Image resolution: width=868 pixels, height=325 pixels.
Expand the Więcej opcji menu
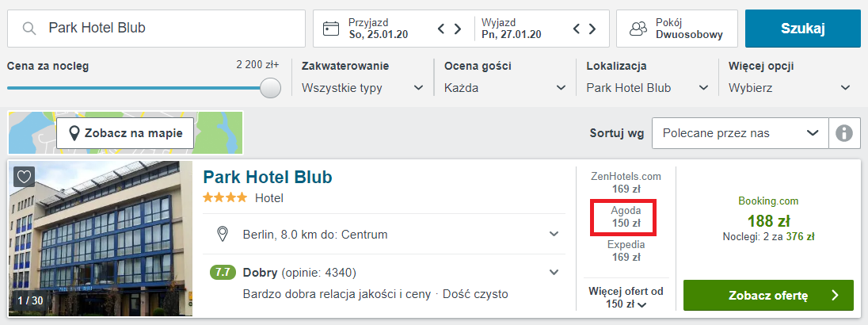click(790, 87)
